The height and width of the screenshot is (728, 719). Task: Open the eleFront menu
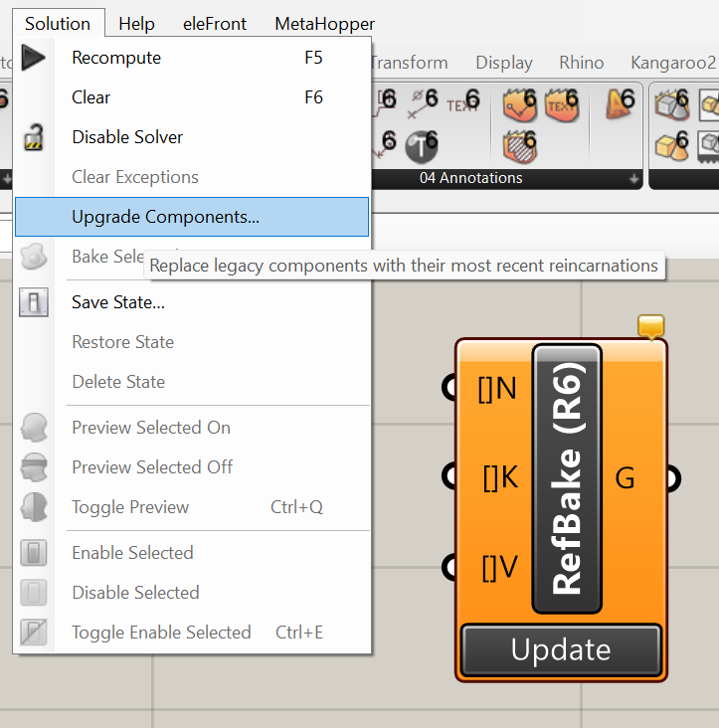pyautogui.click(x=215, y=24)
